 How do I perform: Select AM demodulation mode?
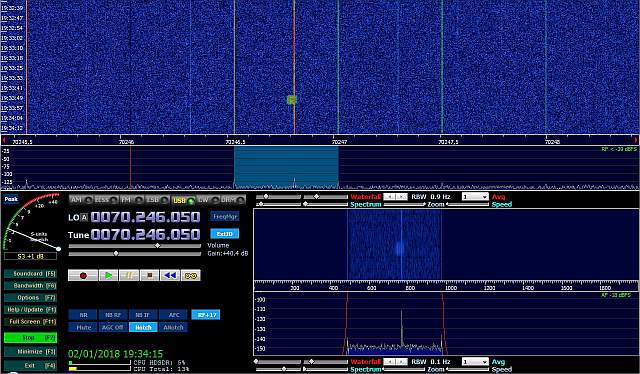(80, 200)
